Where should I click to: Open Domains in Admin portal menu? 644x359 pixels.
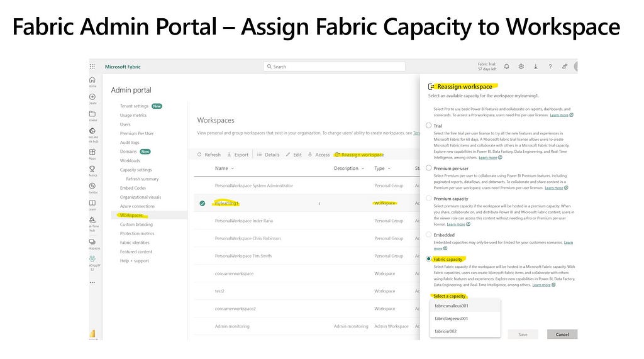(128, 152)
